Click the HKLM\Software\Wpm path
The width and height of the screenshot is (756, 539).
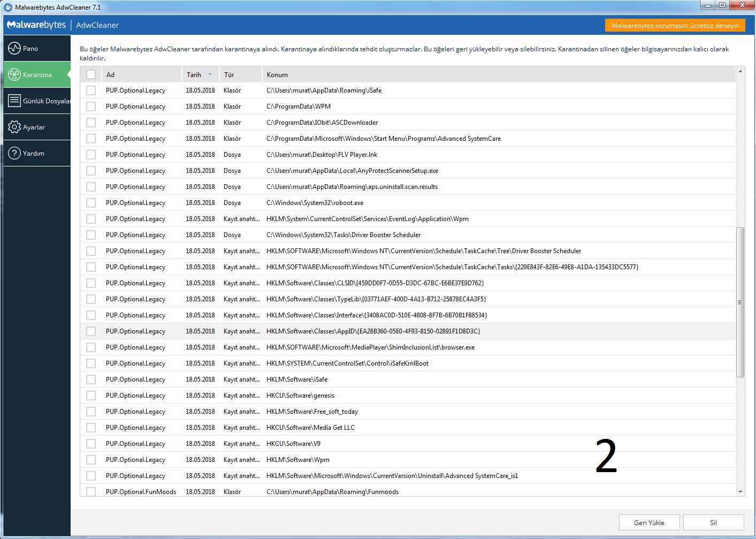298,460
